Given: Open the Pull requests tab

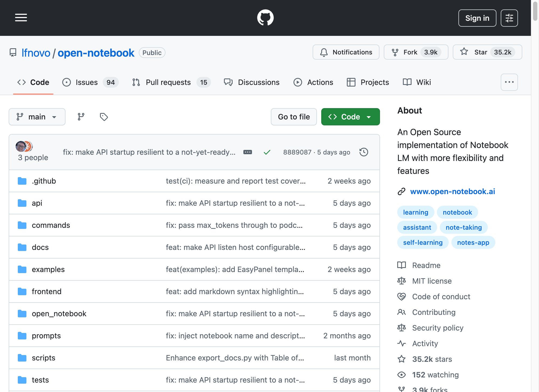Looking at the screenshot, I should [171, 82].
